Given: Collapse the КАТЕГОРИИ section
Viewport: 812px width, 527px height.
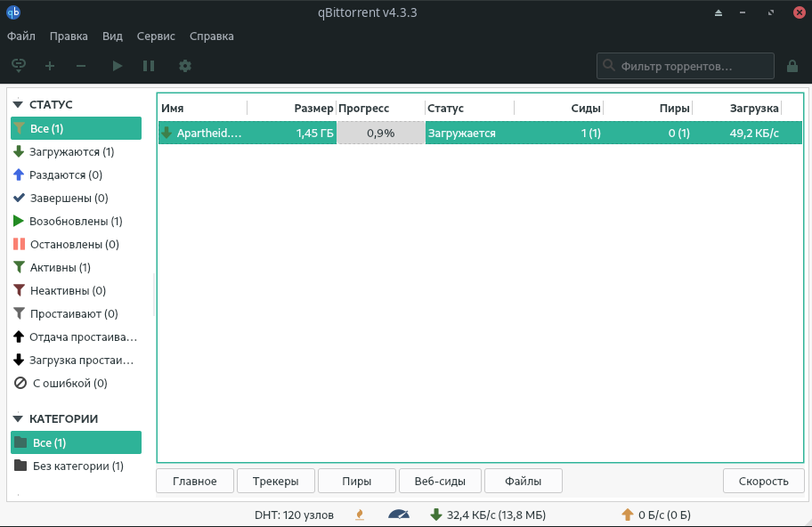Looking at the screenshot, I should click(18, 418).
